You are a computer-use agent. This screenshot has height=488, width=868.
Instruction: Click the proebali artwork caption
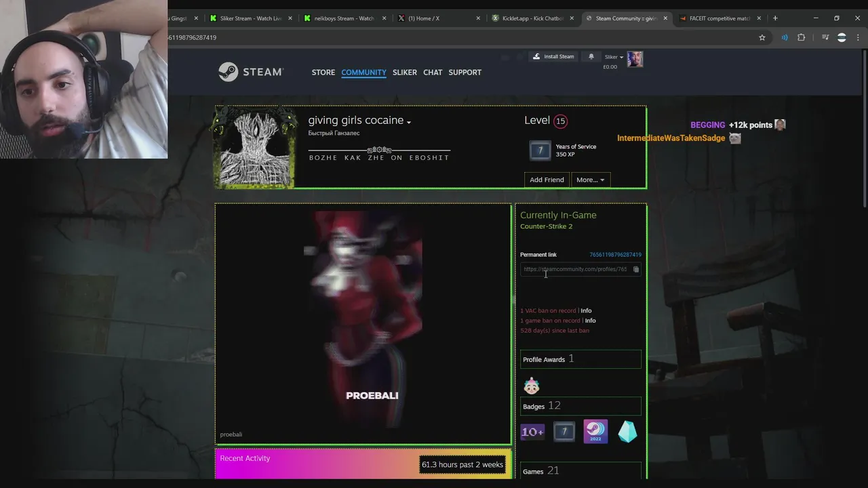point(231,434)
